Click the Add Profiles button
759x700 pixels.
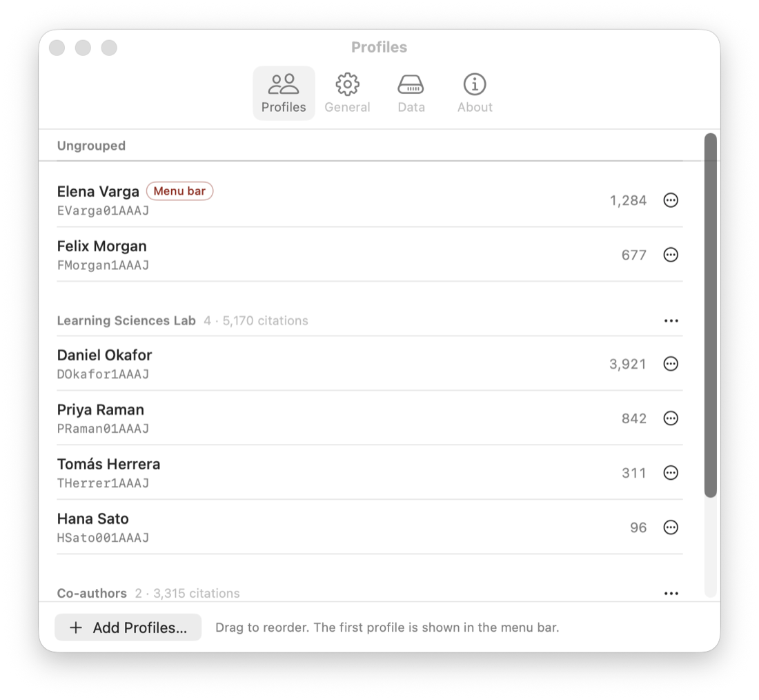128,628
